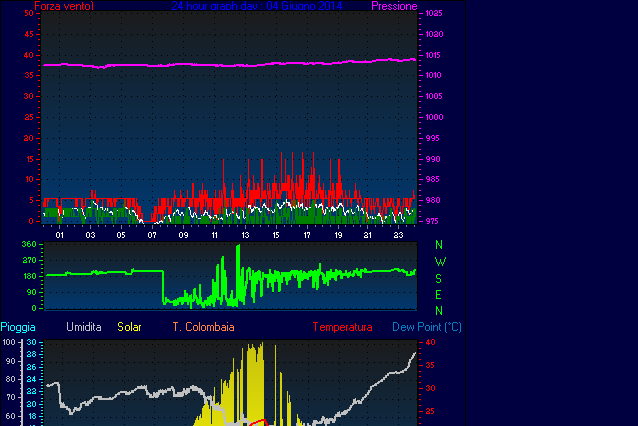Select pressure axis value '985'

point(433,179)
